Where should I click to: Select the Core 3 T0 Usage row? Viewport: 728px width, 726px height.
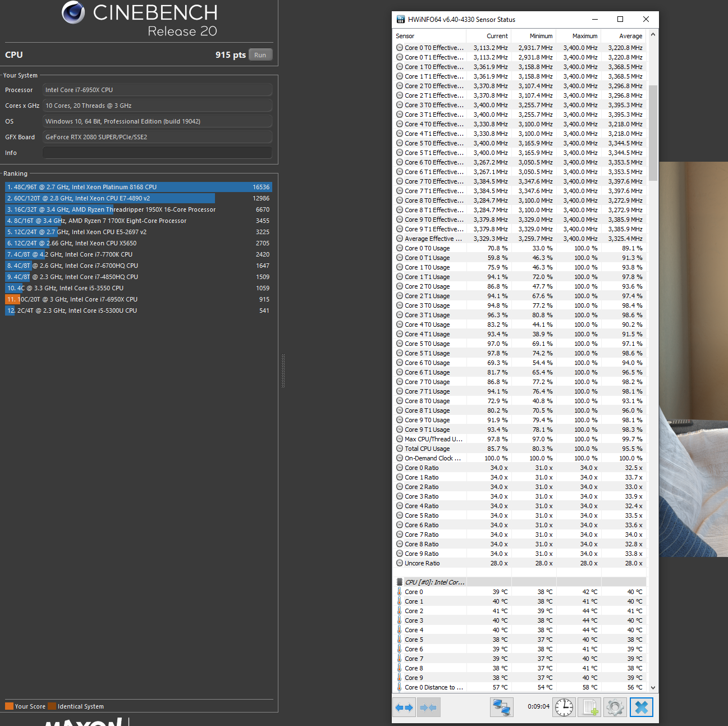[520, 305]
